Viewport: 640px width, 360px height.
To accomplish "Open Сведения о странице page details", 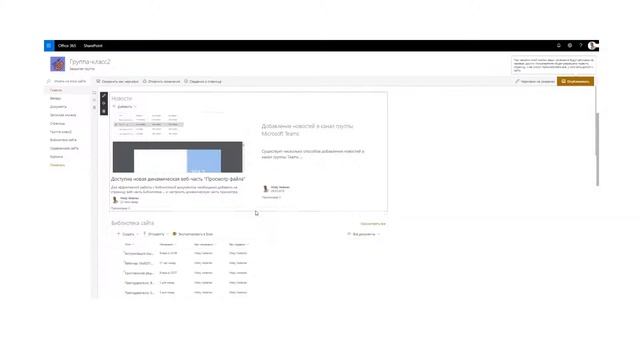I will [x=203, y=82].
